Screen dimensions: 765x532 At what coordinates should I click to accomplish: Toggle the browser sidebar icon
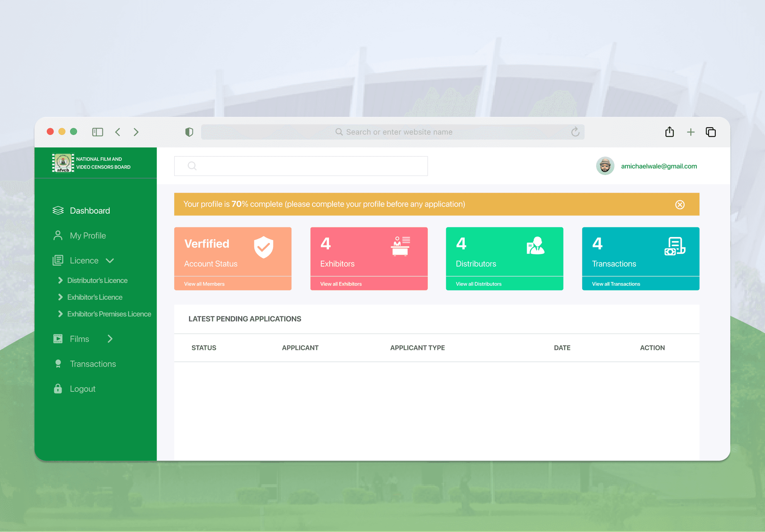coord(97,132)
